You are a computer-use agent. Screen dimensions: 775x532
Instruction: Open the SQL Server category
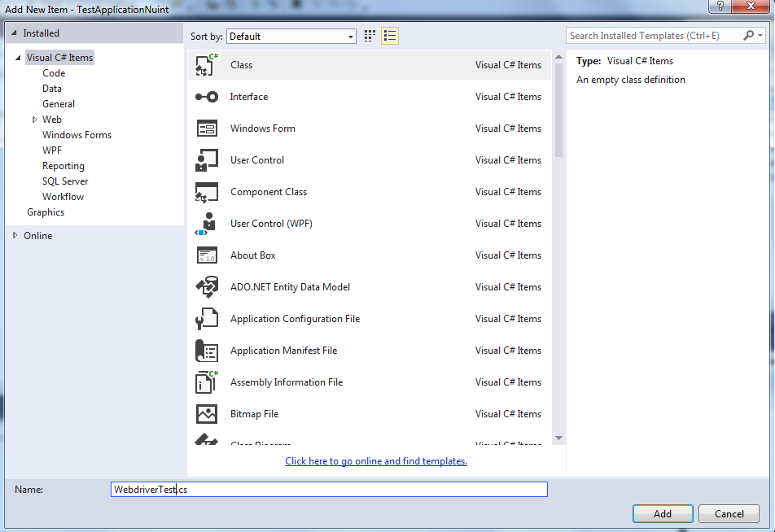(65, 181)
